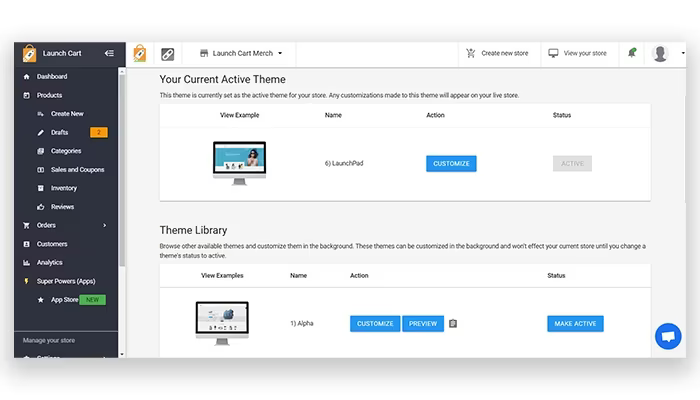The image size is (700, 400).
Task: Open notifications bell icon
Action: 632,53
